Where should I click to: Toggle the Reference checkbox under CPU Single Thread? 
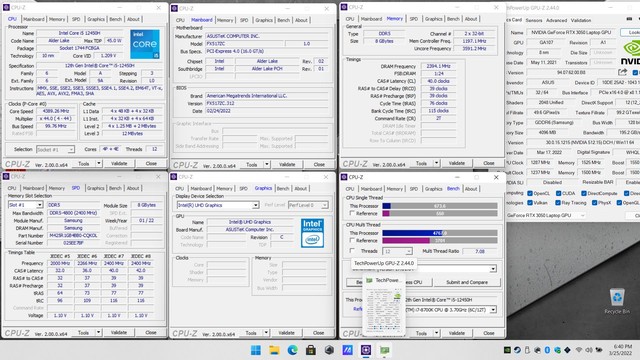(x=352, y=213)
